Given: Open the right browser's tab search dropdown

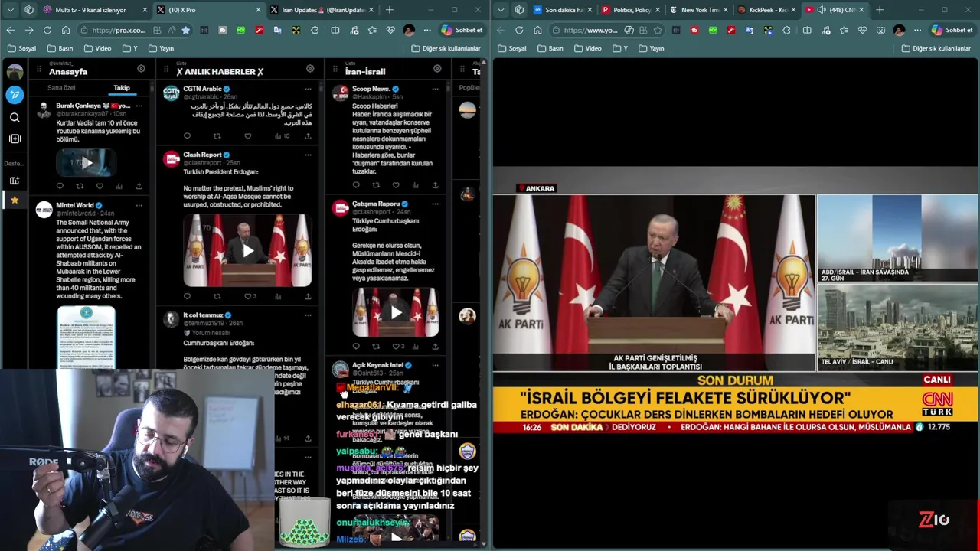Looking at the screenshot, I should point(501,10).
